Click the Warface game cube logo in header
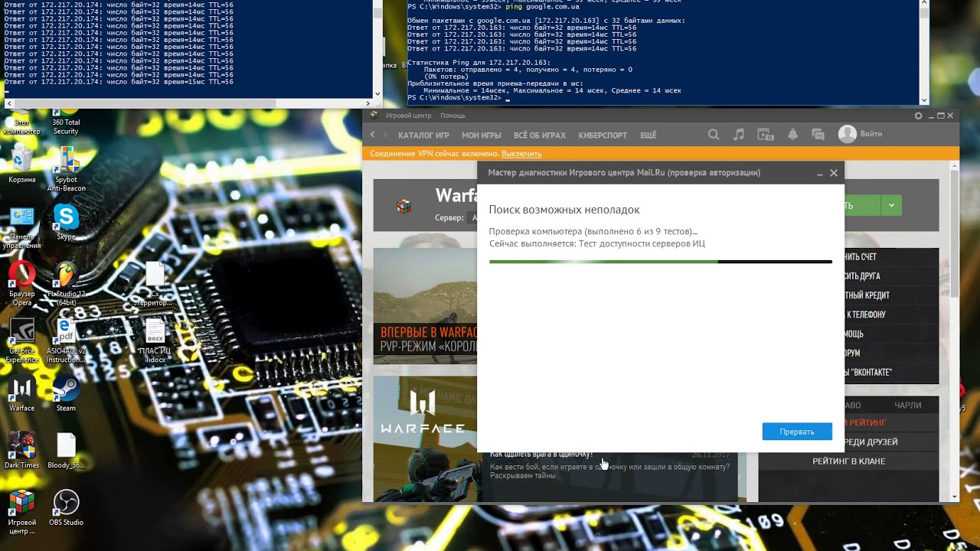This screenshot has height=551, width=980. pos(403,206)
